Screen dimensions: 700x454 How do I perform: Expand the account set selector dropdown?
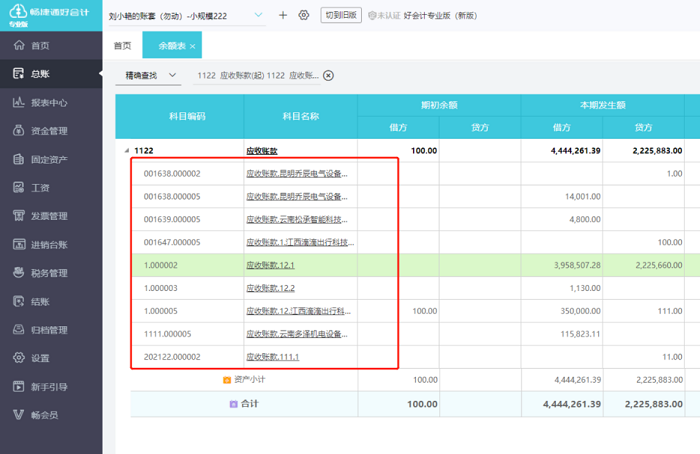(259, 15)
